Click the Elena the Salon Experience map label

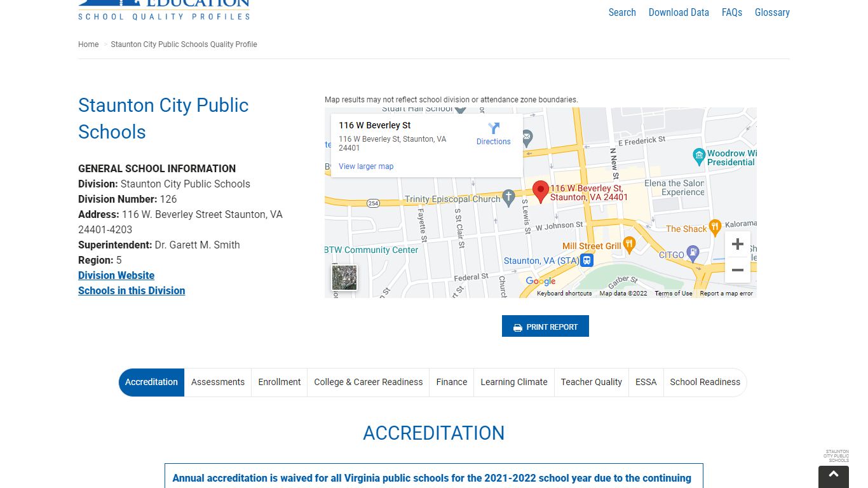point(674,187)
